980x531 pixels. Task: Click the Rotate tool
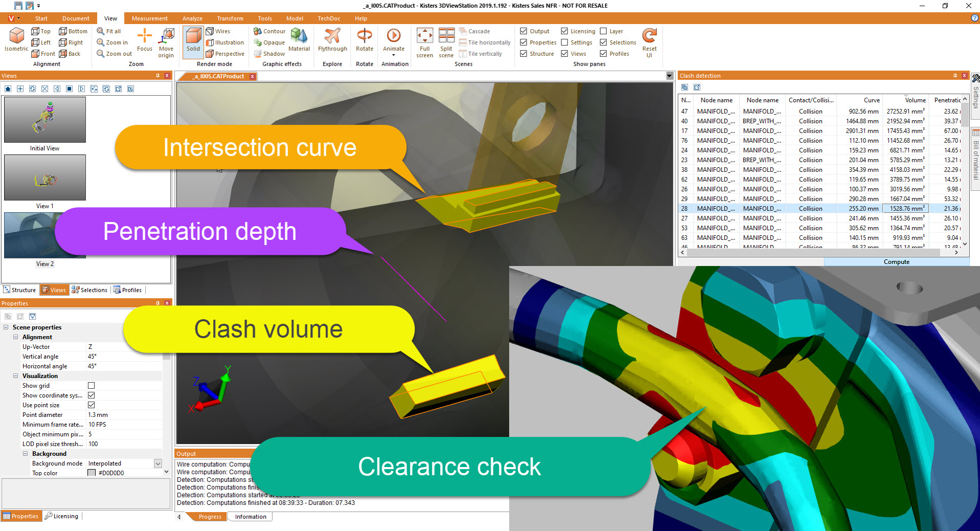point(364,40)
